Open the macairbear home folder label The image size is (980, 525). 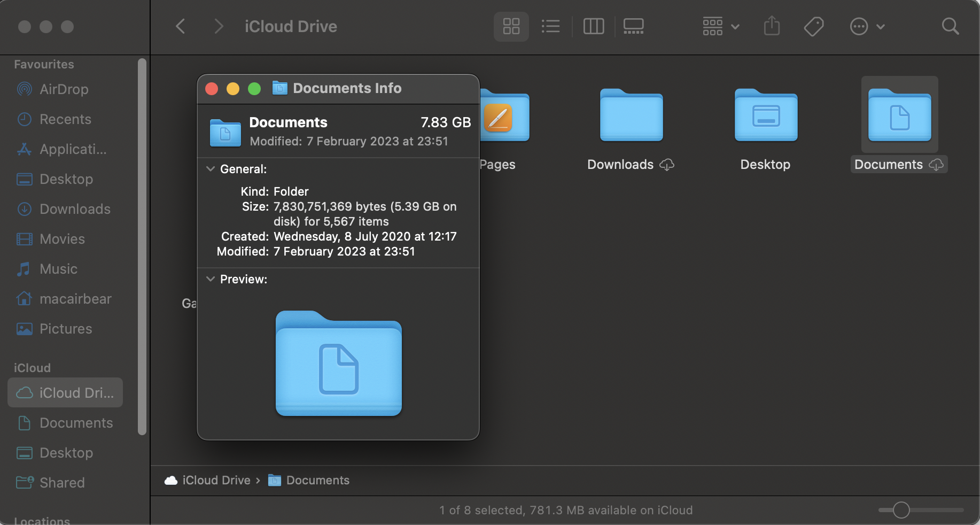[x=76, y=299]
